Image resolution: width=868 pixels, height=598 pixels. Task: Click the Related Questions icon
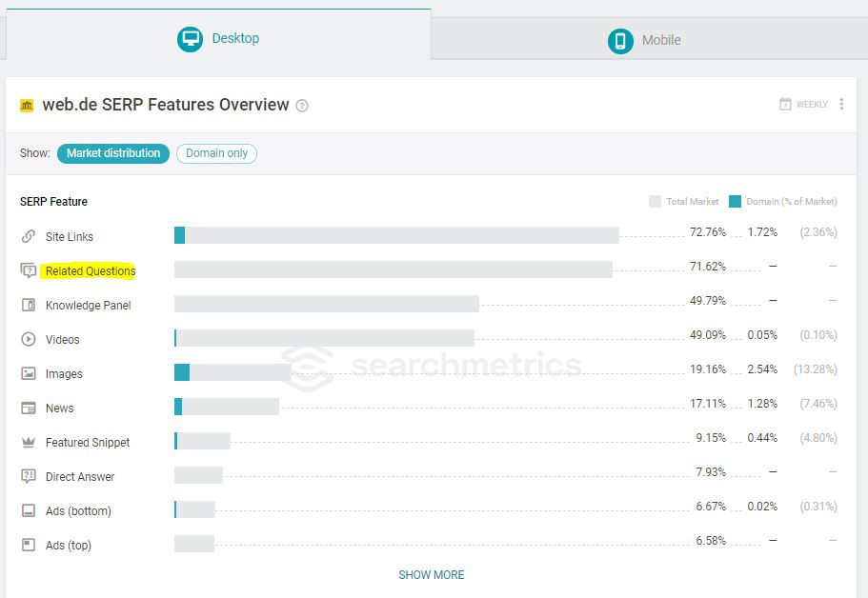point(29,271)
